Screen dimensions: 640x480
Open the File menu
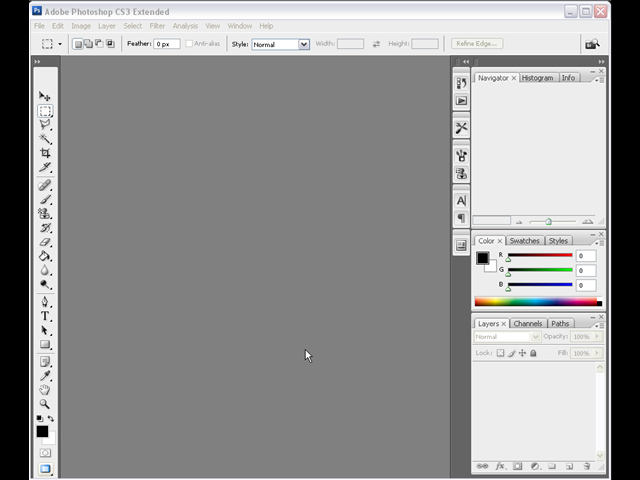click(39, 26)
